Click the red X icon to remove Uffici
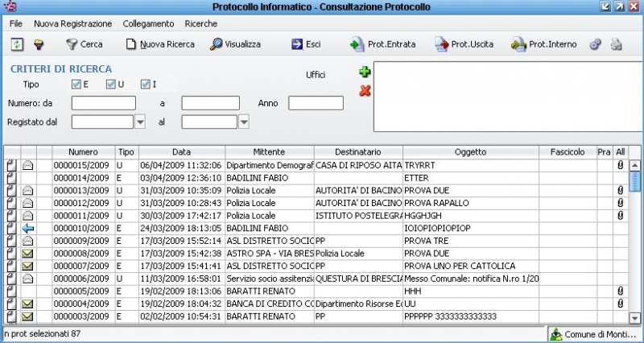Image resolution: width=644 pixels, height=343 pixels. [x=365, y=90]
